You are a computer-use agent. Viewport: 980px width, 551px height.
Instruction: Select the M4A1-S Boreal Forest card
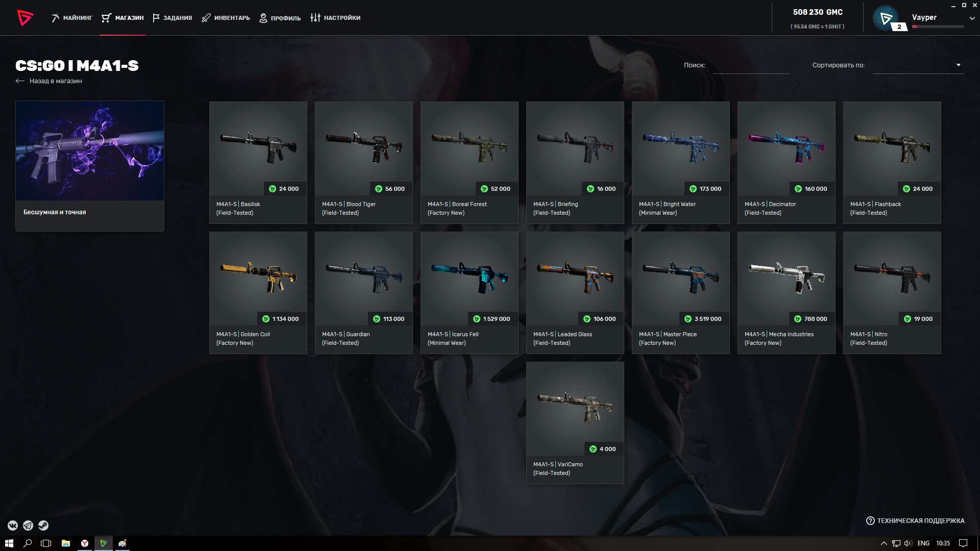click(x=470, y=162)
